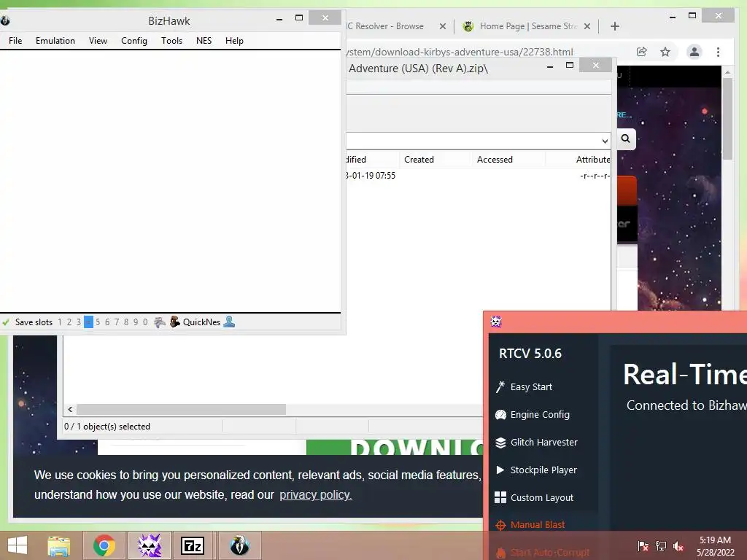Switch to the Sesame Street Home Page tab
The image size is (747, 560).
[528, 26]
